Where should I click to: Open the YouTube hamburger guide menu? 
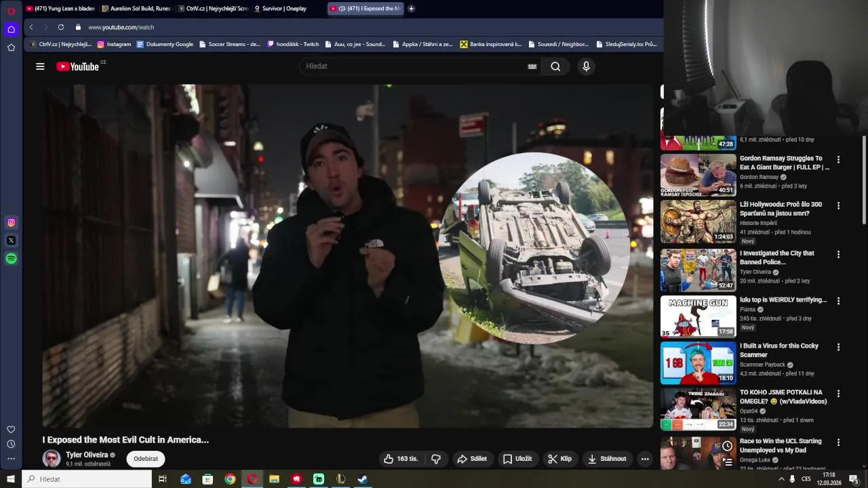click(40, 66)
